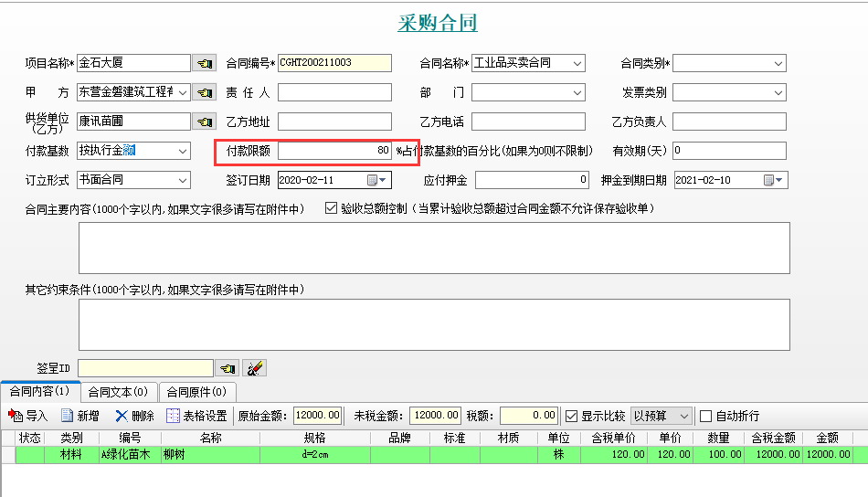Click the lookup icon next to 签呈ID
Screen dimensions: 868x497
[x=228, y=367]
